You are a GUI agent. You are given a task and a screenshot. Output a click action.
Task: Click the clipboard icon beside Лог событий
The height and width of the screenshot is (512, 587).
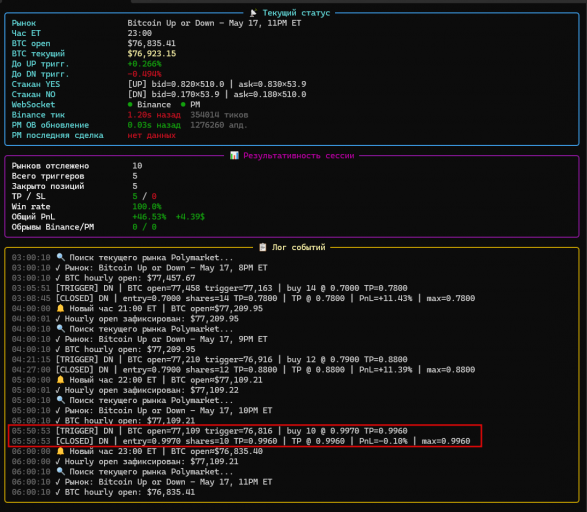(263, 247)
